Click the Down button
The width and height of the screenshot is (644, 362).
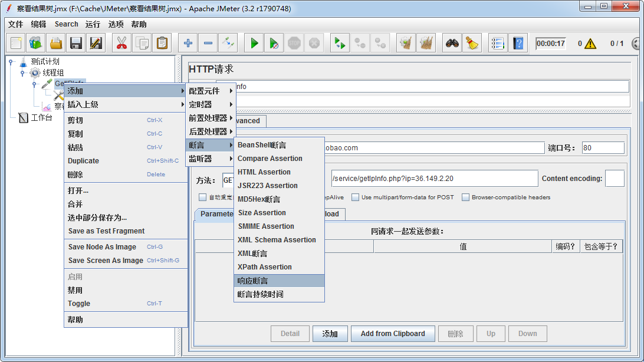click(x=527, y=334)
